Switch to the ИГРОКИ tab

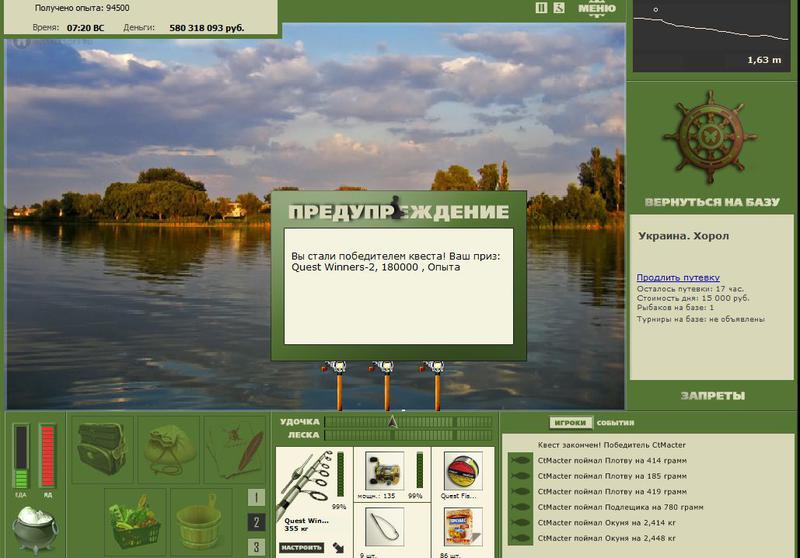(x=570, y=422)
